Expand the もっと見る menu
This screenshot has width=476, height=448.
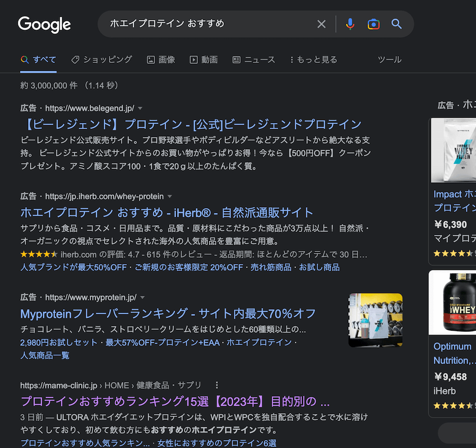(x=313, y=60)
